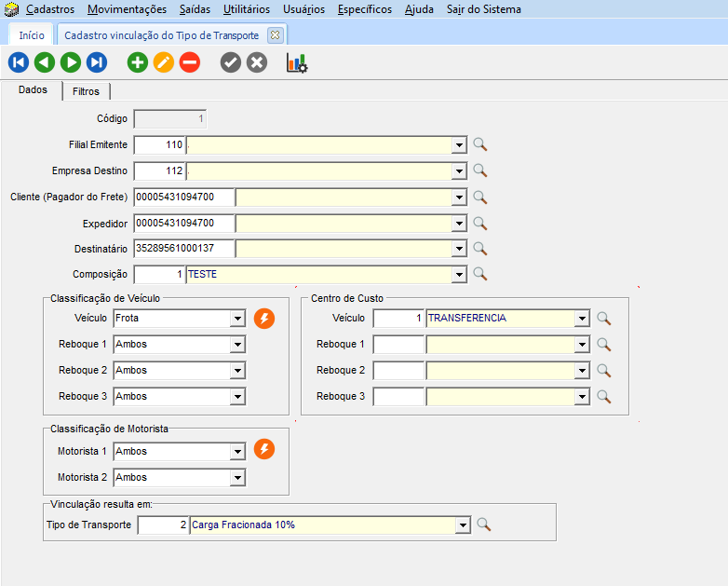Image resolution: width=728 pixels, height=586 pixels.
Task: Search Composição with magnifier icon
Action: (480, 274)
